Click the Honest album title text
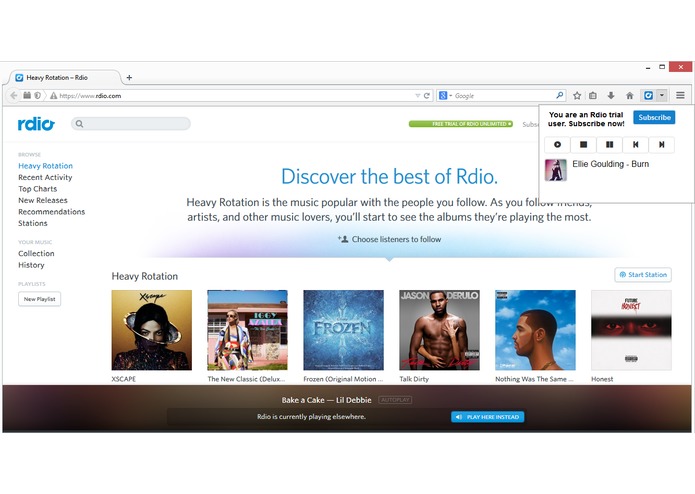This screenshot has width=695, height=494. pyautogui.click(x=602, y=379)
